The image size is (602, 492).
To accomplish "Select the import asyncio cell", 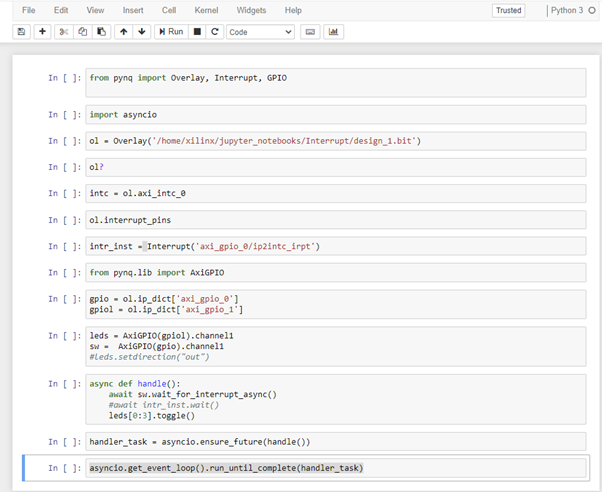I will 336,114.
